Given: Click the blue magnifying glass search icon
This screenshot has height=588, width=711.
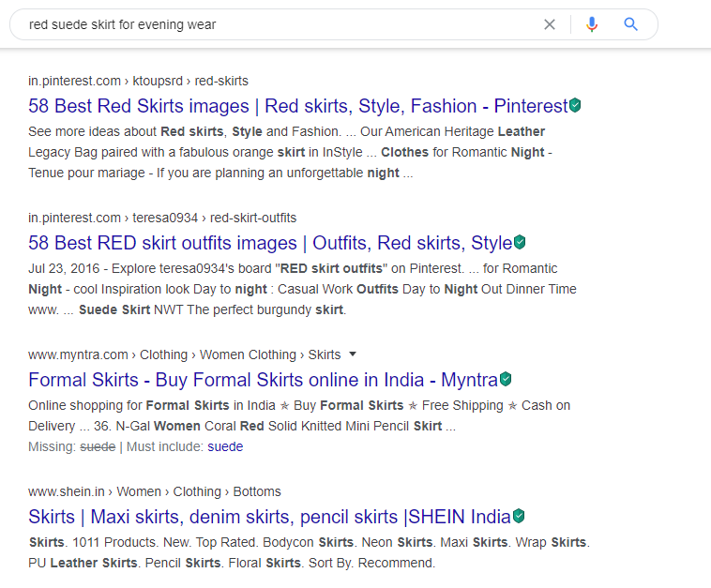Looking at the screenshot, I should pyautogui.click(x=631, y=24).
